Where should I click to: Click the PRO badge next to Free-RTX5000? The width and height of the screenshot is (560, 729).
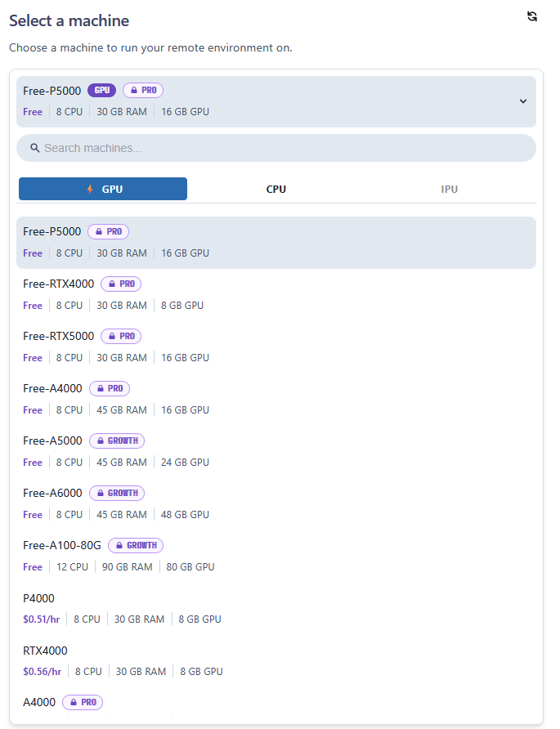coord(121,336)
